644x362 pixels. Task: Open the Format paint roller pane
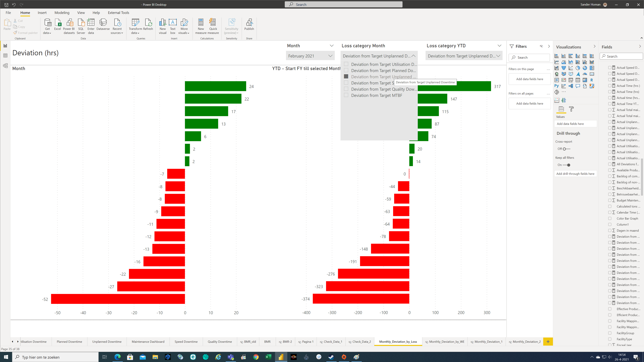pos(571,109)
